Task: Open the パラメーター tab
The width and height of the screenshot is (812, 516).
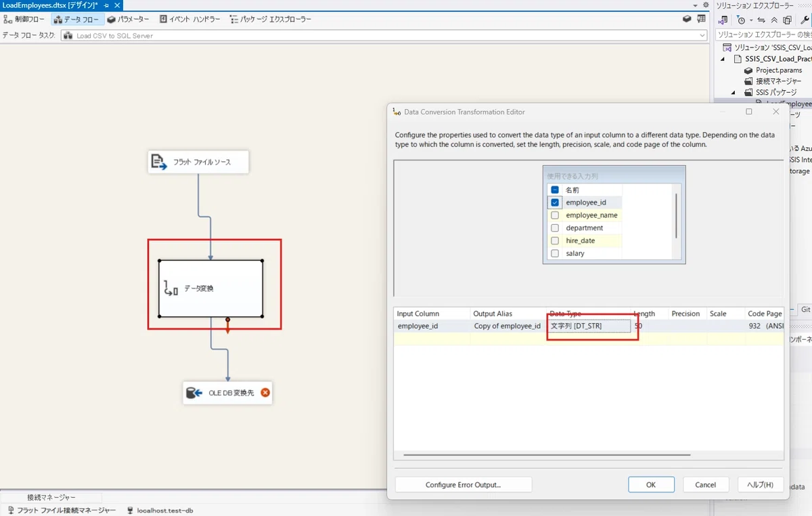Action: (x=129, y=20)
